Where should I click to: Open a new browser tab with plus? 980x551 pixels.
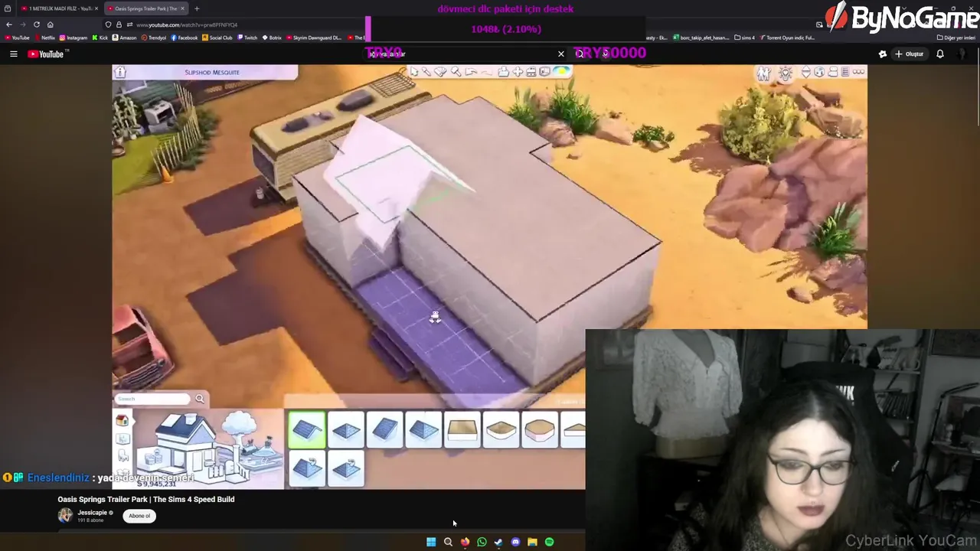click(197, 8)
